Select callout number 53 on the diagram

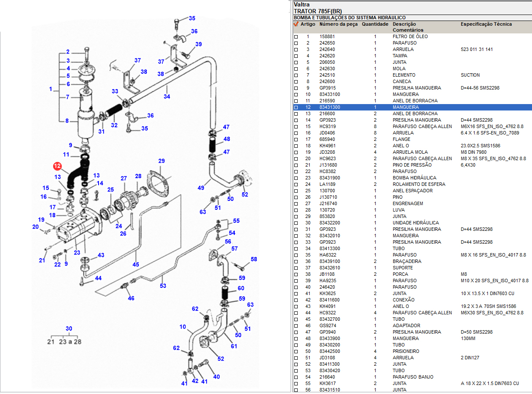tap(163, 286)
